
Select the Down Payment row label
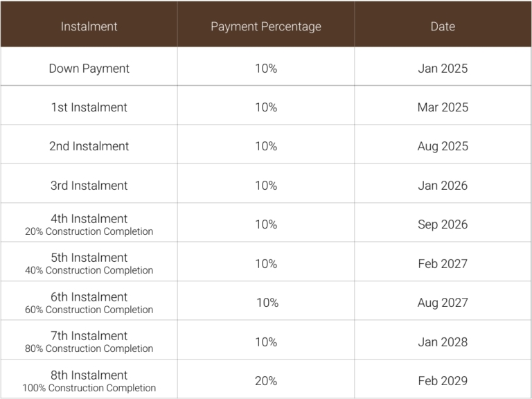(89, 69)
